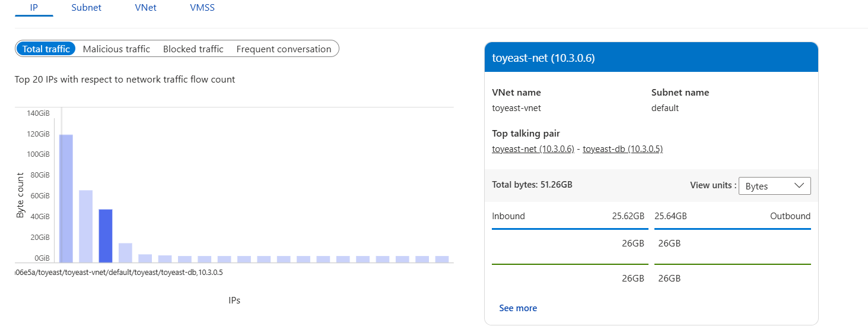Viewport: 868px width, 329px height.
Task: Click the 25.64GB outbound value
Action: [670, 216]
